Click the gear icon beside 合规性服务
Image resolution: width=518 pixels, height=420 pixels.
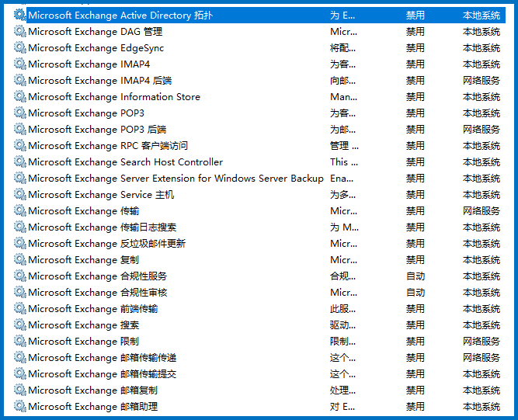[20, 276]
